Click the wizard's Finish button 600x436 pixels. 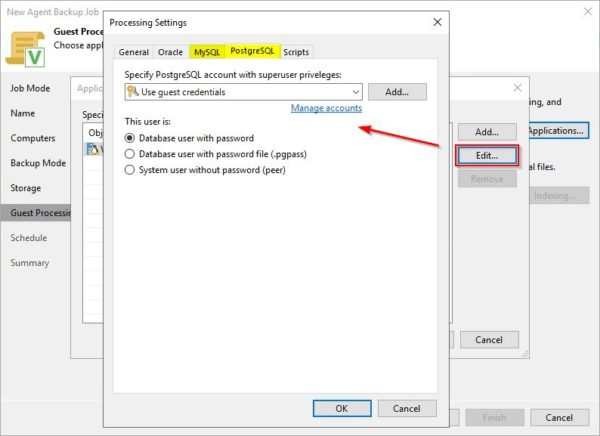494,418
